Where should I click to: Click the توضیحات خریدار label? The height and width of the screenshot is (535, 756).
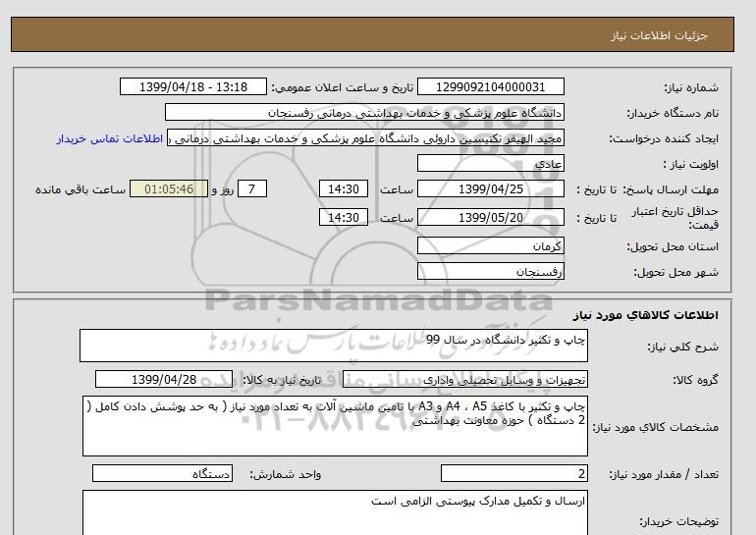(678, 521)
